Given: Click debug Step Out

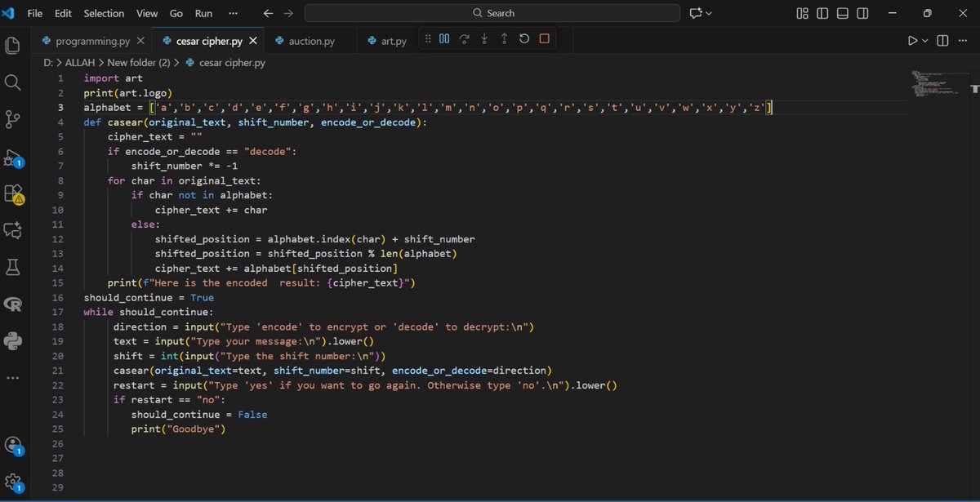Looking at the screenshot, I should click(x=504, y=38).
